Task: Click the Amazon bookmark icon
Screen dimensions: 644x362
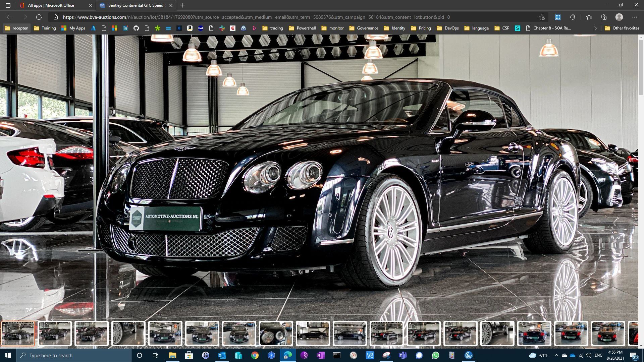Action: (190, 28)
